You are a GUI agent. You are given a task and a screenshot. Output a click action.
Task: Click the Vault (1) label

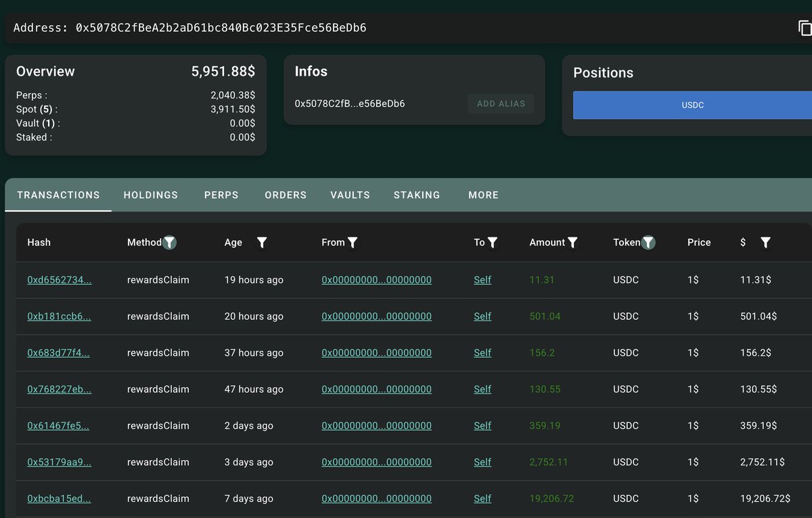38,123
